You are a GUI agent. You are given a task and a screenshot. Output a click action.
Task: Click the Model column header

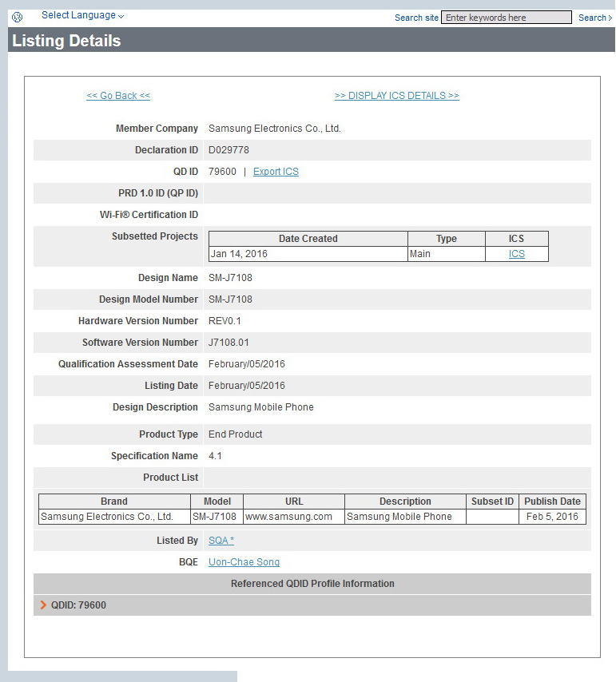tap(217, 502)
